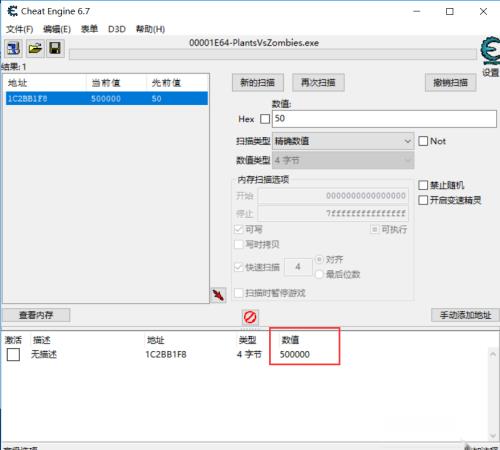
Task: Open the 数值类型 4 字节 dropdown
Action: [343, 160]
